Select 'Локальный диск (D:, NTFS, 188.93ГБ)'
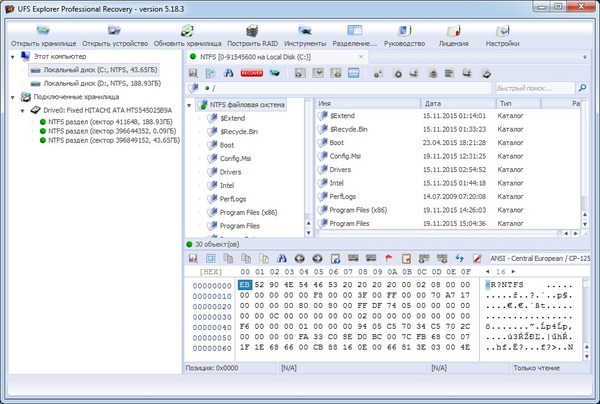600x404 pixels. [x=98, y=83]
